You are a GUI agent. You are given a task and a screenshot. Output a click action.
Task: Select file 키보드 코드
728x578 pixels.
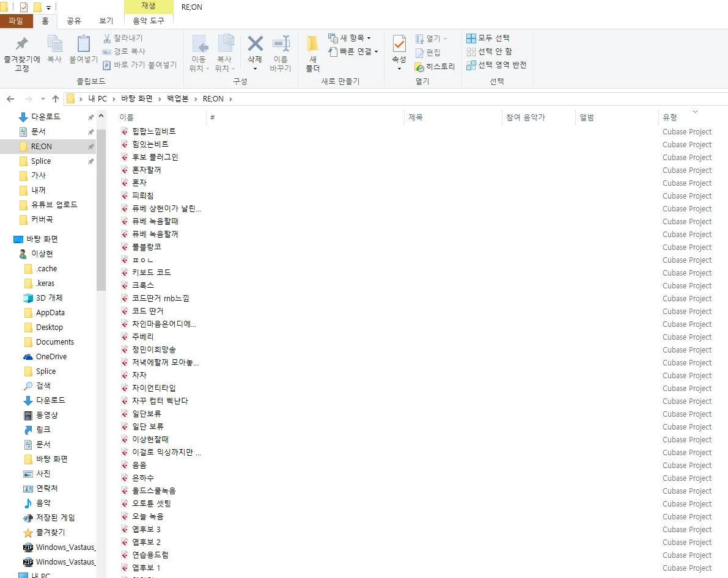click(152, 273)
